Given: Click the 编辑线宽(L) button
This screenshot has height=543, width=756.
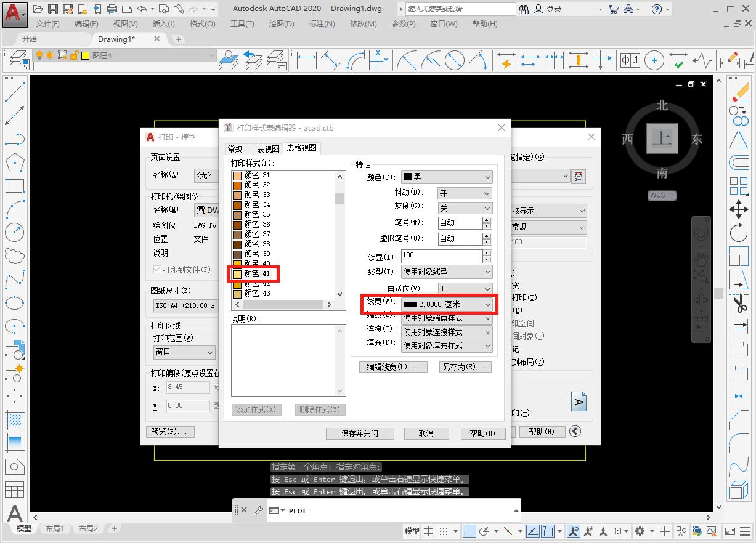Looking at the screenshot, I should click(x=393, y=367).
